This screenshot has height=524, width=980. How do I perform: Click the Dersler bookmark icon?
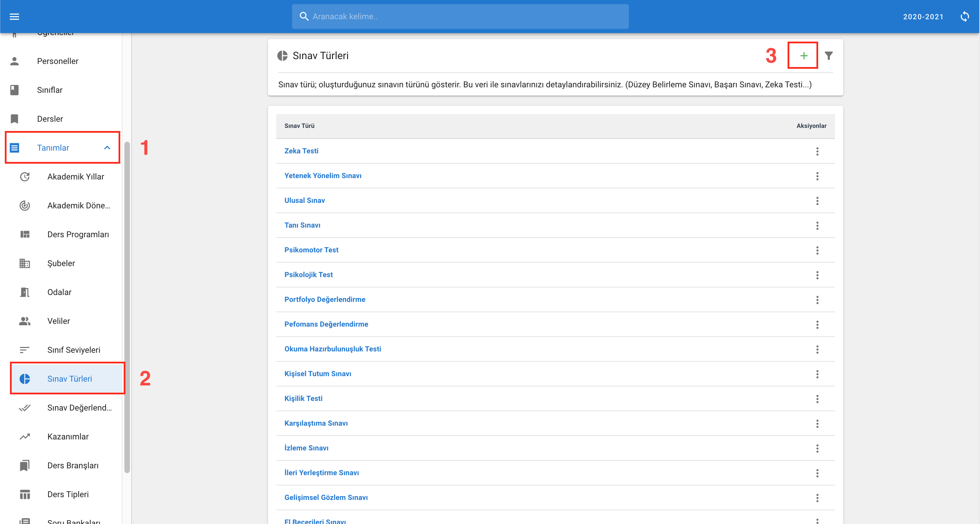[x=14, y=119]
